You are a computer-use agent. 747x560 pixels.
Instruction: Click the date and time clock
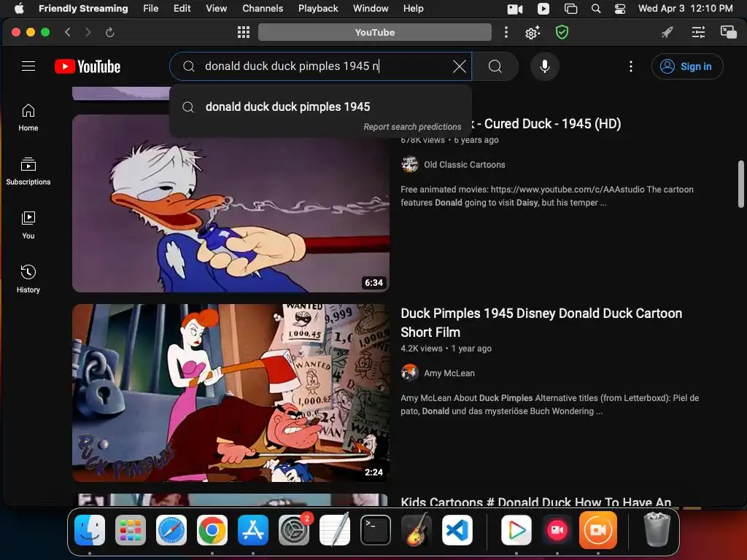tap(686, 9)
